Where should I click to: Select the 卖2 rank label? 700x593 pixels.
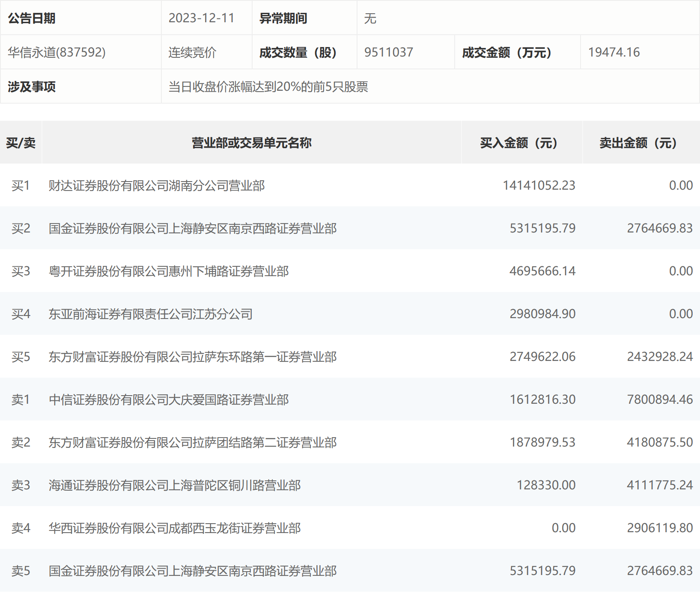21,442
